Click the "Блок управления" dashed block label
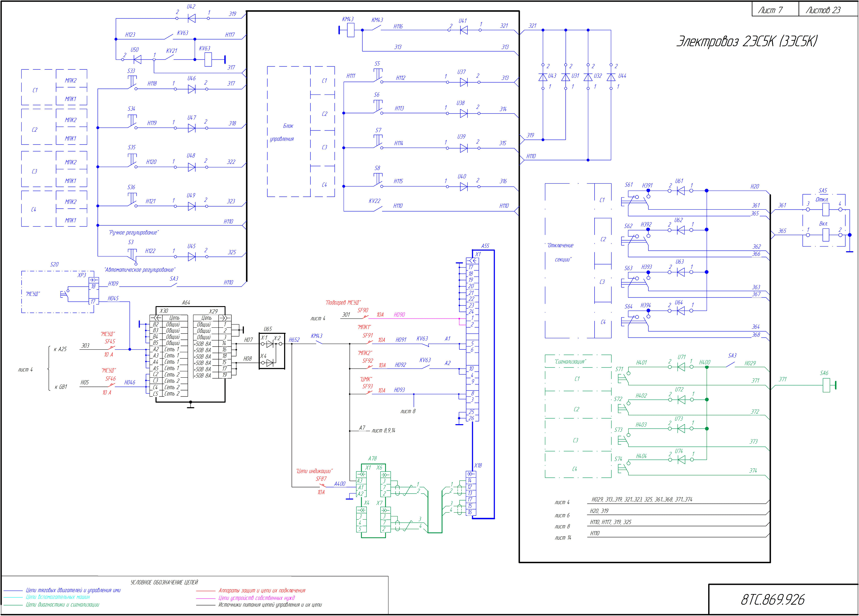The width and height of the screenshot is (859, 616). point(282,132)
